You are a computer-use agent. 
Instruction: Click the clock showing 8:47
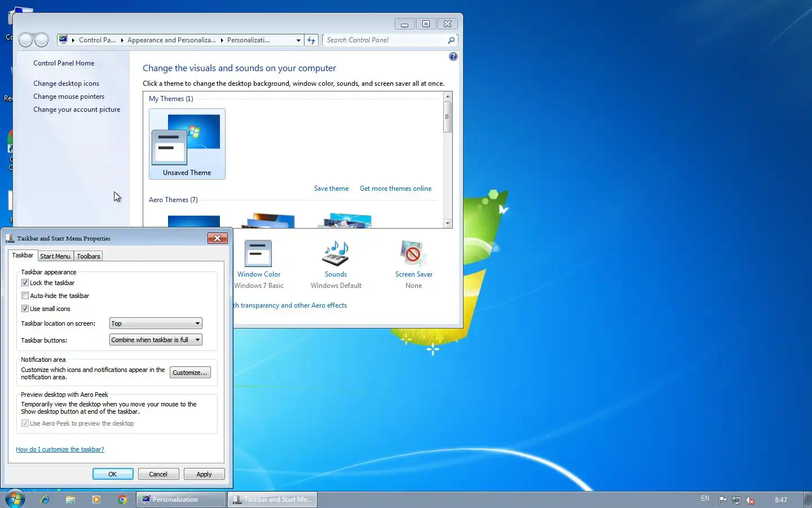coord(781,500)
